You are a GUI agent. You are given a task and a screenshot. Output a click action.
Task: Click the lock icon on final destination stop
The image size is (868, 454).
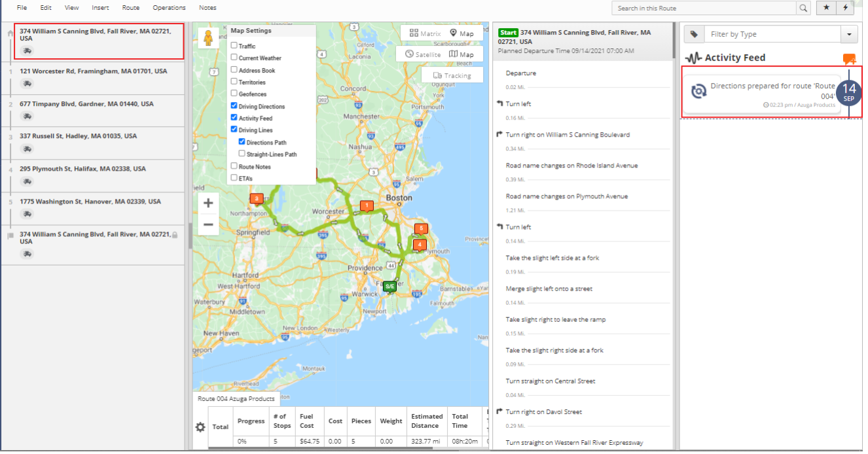click(175, 235)
